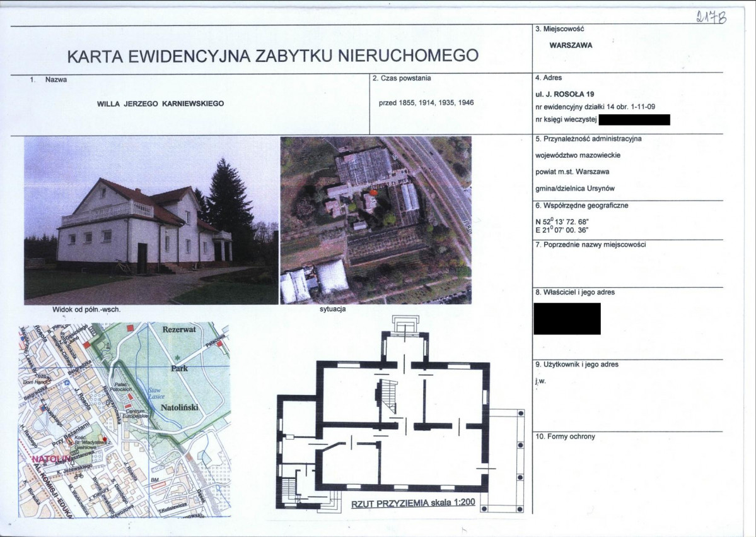This screenshot has width=756, height=537.
Task: Click the redacted land register number
Action: [634, 120]
